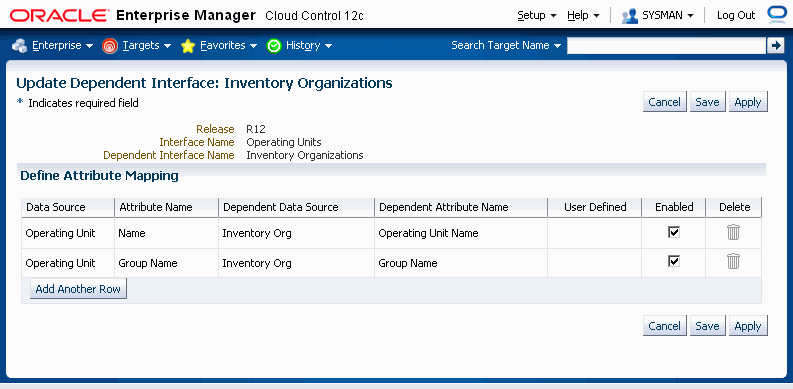Toggle Enabled checkbox for Group Name row
The image size is (793, 389).
point(674,262)
